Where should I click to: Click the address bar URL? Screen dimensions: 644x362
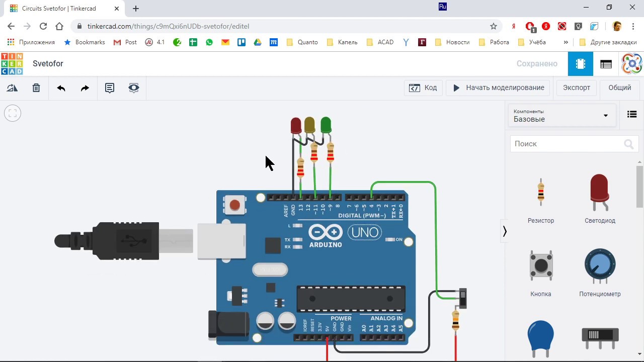(168, 26)
